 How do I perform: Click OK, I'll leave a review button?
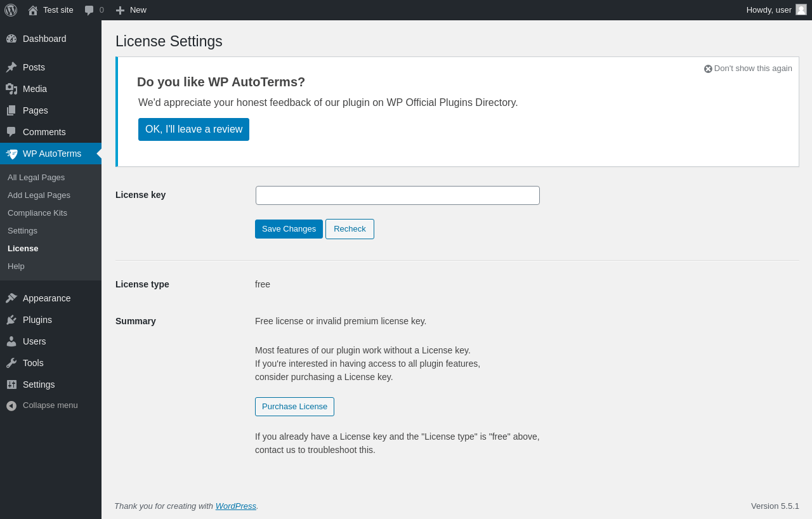pyautogui.click(x=193, y=129)
